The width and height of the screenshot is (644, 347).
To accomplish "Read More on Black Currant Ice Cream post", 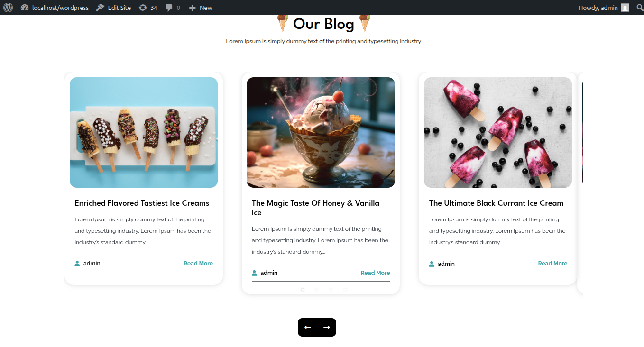I will [x=552, y=264].
